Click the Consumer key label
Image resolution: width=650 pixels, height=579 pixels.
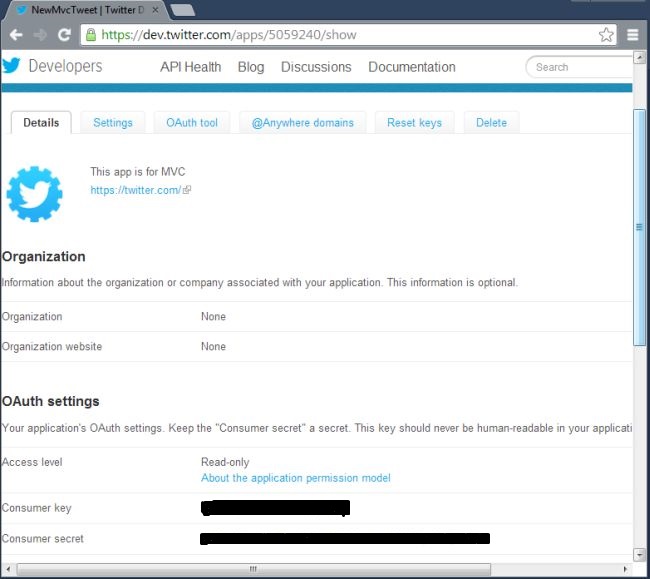[x=36, y=508]
